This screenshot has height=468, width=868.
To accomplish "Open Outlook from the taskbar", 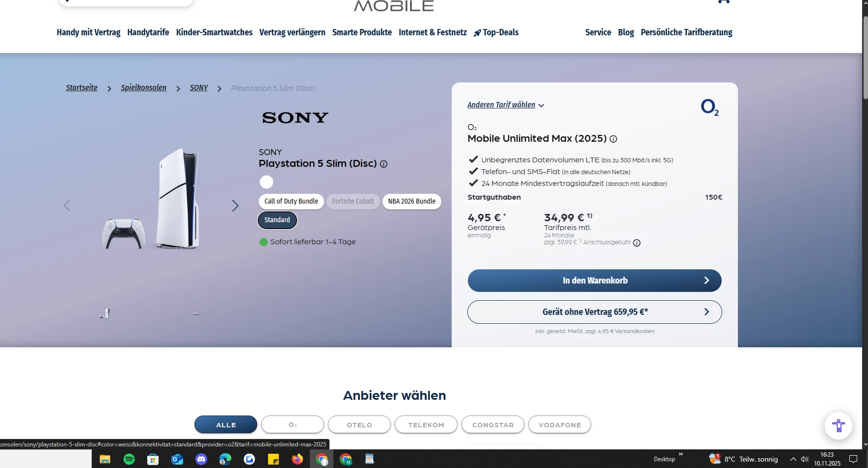I will tap(177, 459).
